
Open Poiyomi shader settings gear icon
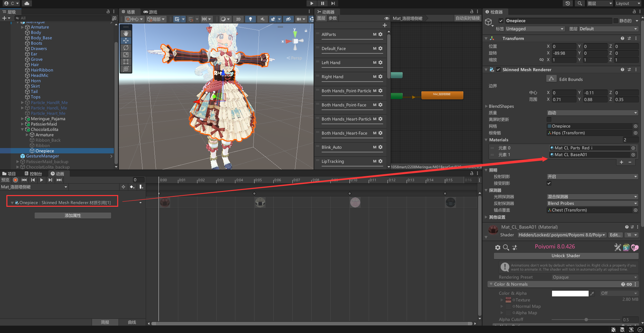[498, 248]
